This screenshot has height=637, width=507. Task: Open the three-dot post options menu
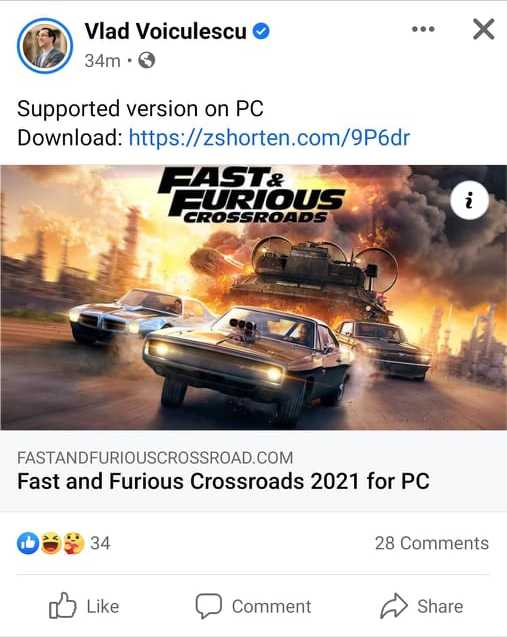[423, 29]
